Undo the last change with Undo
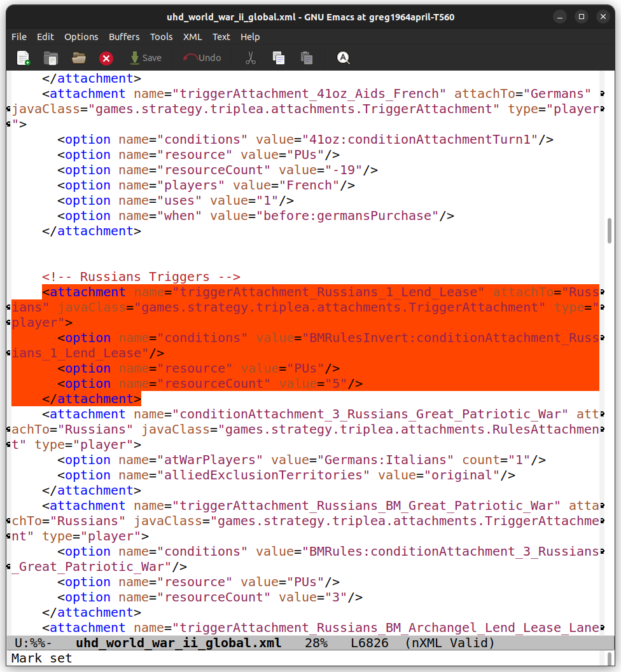Screen dimensions: 621x672 202,58
